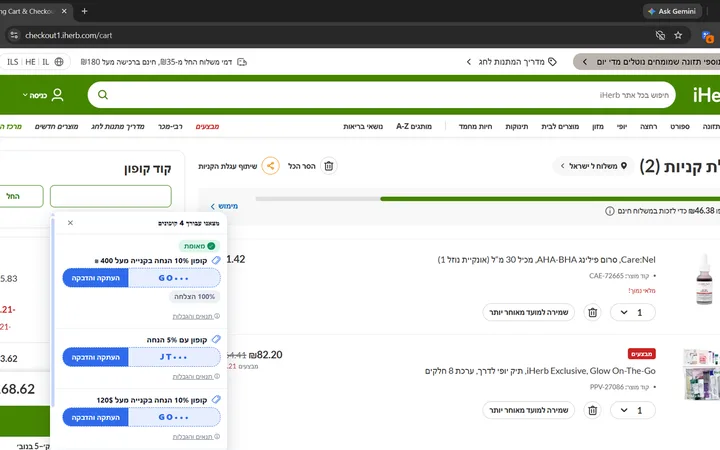Screen dimensions: 720x450
Task: Click the coupon popup scrollbar
Action: coord(53,312)
